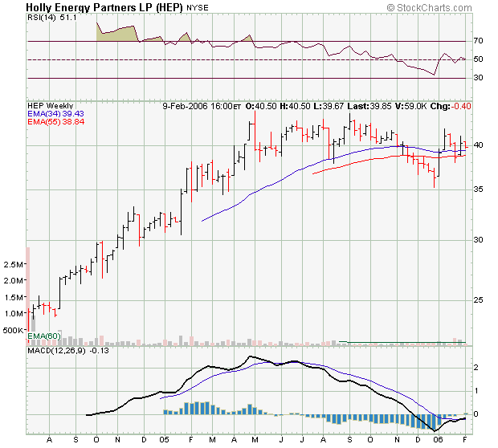
Task: Click the price axis label 30 in the price panel
Action: point(478,240)
